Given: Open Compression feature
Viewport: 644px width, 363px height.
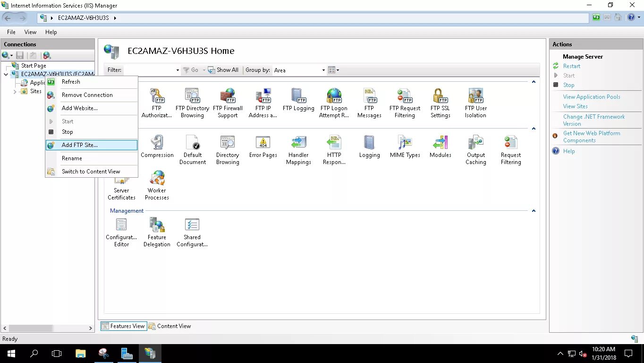Looking at the screenshot, I should 157,147.
